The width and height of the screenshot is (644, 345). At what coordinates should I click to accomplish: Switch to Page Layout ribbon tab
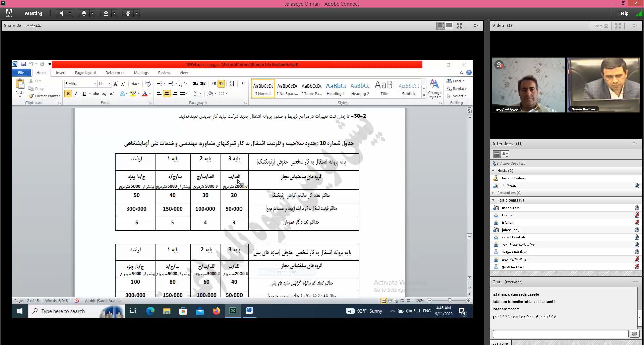[86, 73]
